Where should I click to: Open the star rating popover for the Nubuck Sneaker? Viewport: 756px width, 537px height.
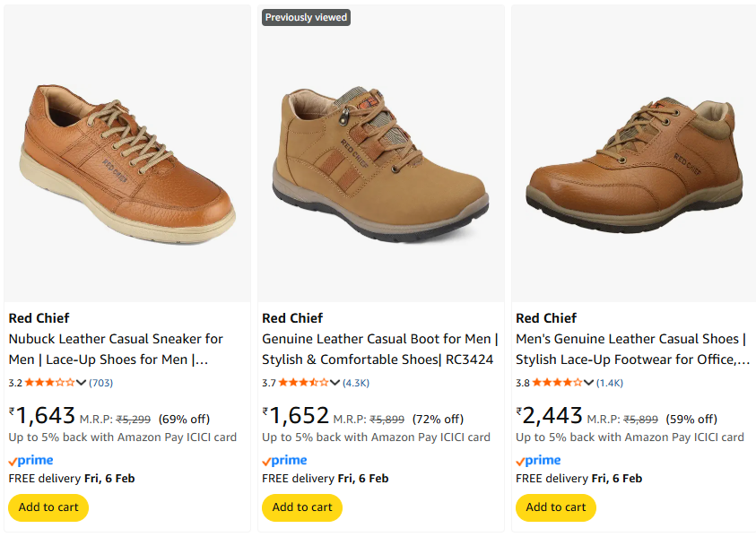(82, 383)
